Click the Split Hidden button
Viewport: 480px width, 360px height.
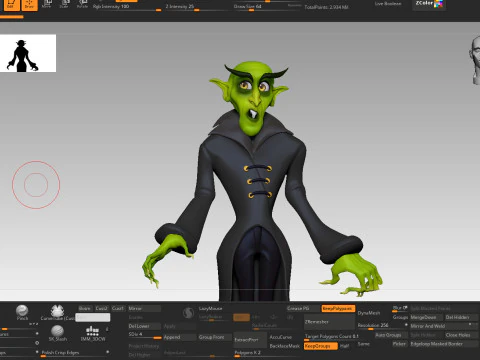click(426, 335)
